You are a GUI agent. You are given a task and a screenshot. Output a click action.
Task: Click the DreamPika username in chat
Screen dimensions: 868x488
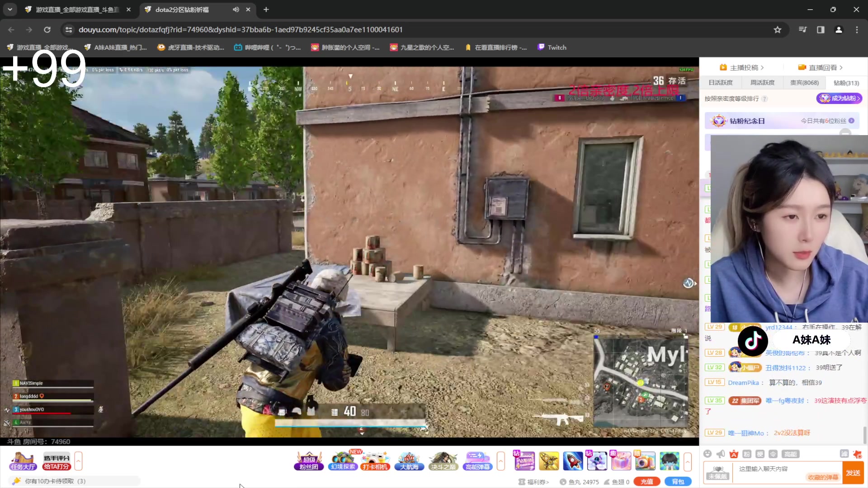pyautogui.click(x=743, y=383)
